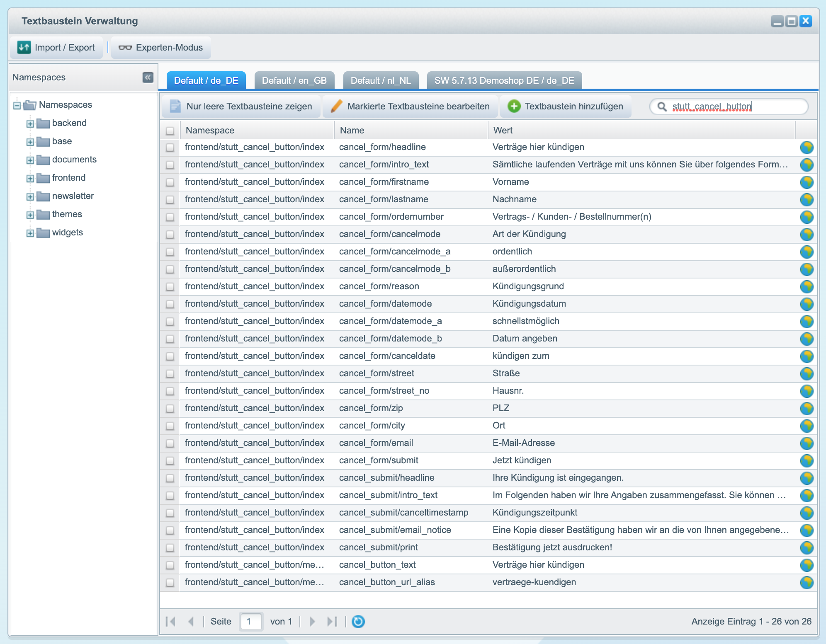Image resolution: width=826 pixels, height=644 pixels.
Task: Check the box for cancel_form/canceldate row
Action: coord(170,356)
